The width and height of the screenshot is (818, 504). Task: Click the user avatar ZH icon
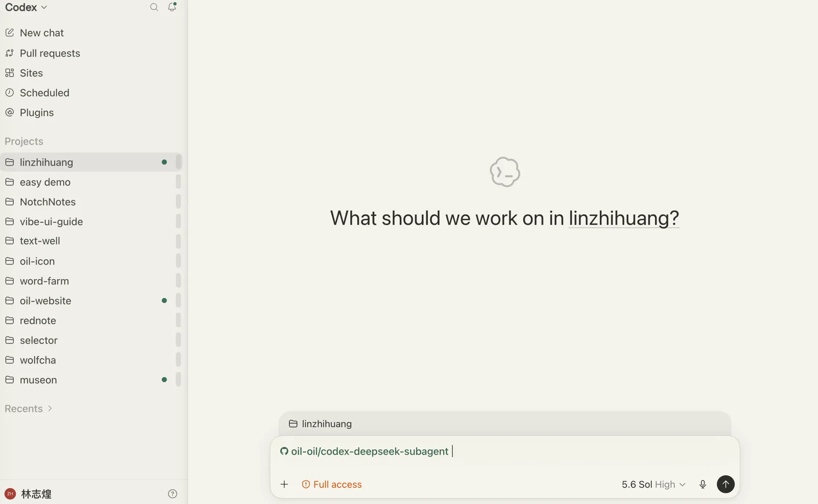(x=10, y=494)
